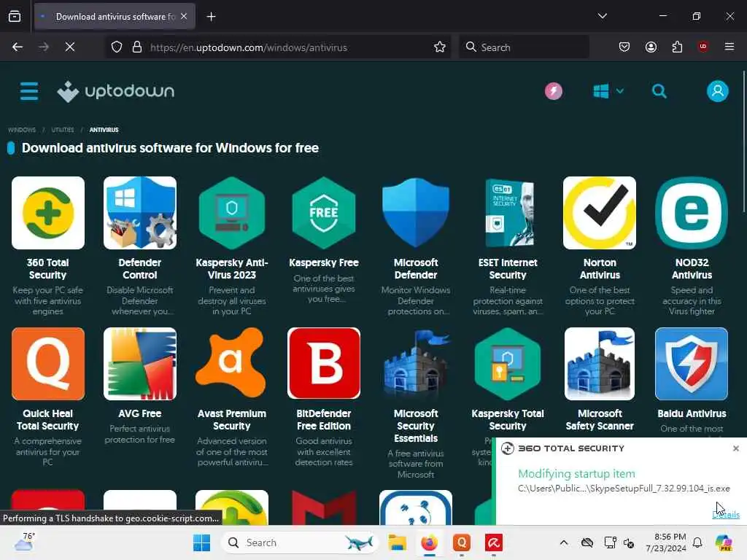The image size is (747, 560).
Task: Click the taskbar Search box
Action: 300,542
